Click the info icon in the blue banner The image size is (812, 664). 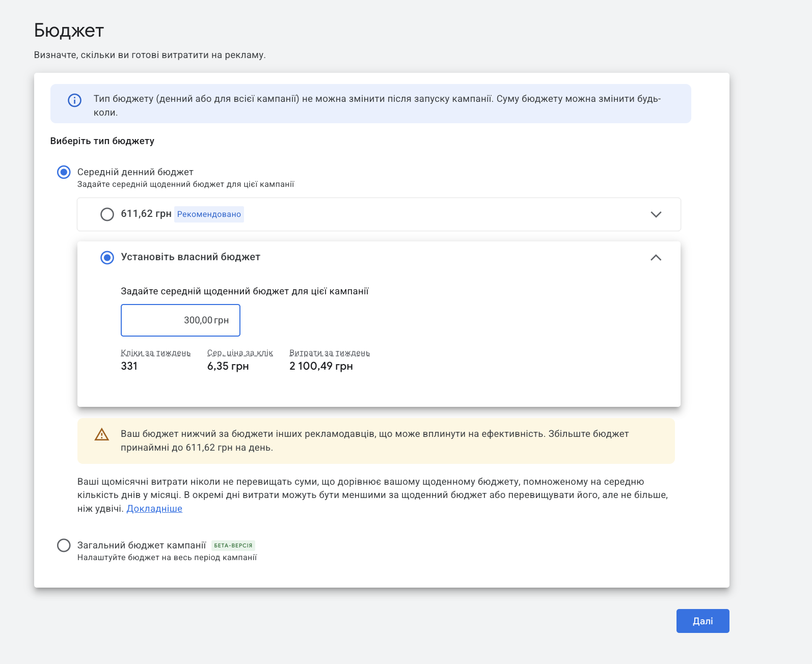(x=74, y=100)
